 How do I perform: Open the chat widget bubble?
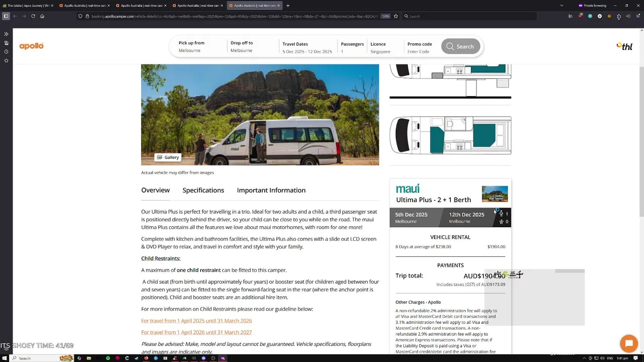(x=629, y=344)
